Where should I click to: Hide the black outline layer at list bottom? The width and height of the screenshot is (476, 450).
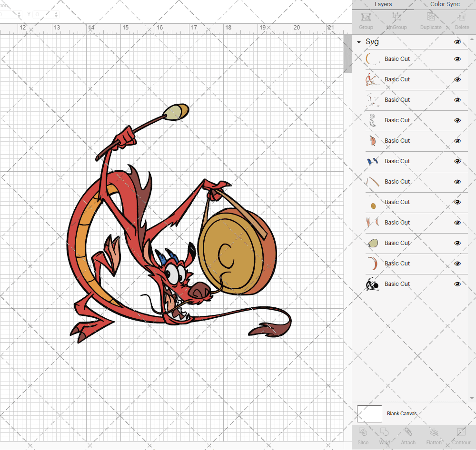click(457, 284)
